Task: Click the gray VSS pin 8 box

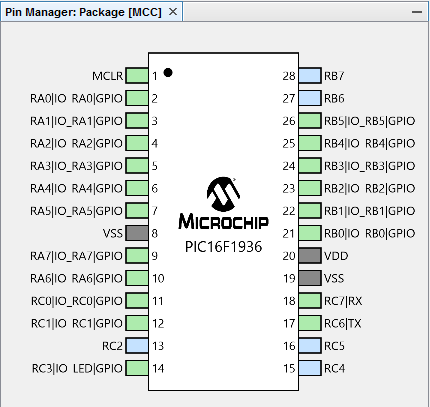Action: point(137,233)
